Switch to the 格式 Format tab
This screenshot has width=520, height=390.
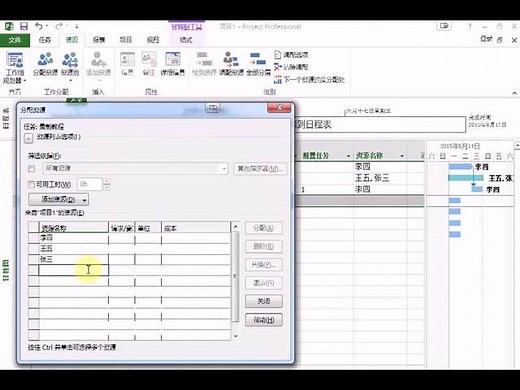pyautogui.click(x=186, y=40)
